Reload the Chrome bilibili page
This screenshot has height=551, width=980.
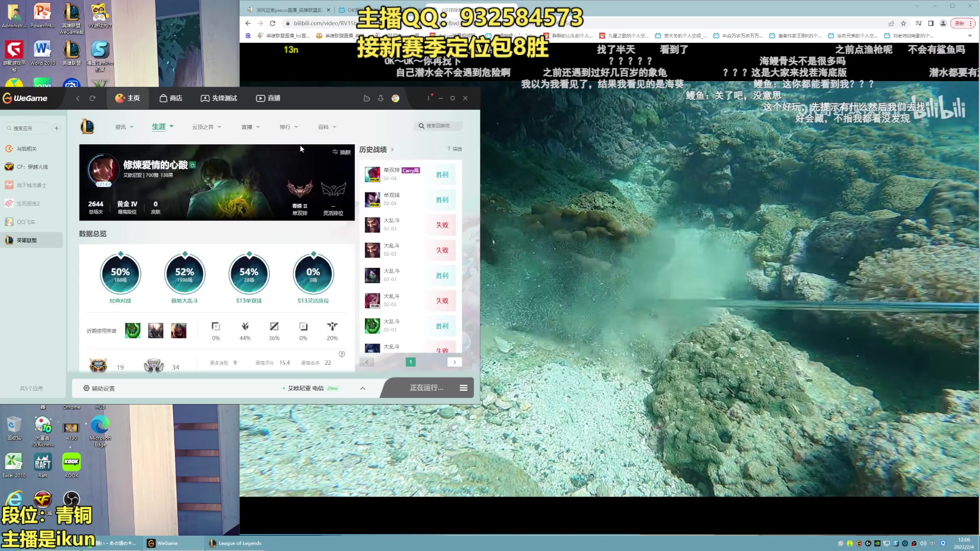273,23
